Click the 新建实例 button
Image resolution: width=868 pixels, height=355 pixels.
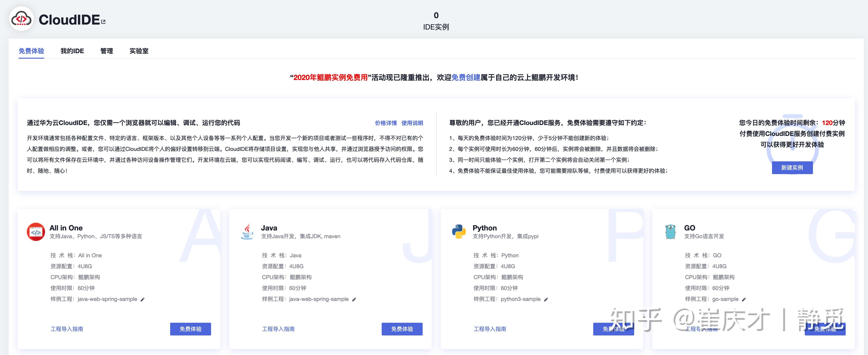[792, 167]
